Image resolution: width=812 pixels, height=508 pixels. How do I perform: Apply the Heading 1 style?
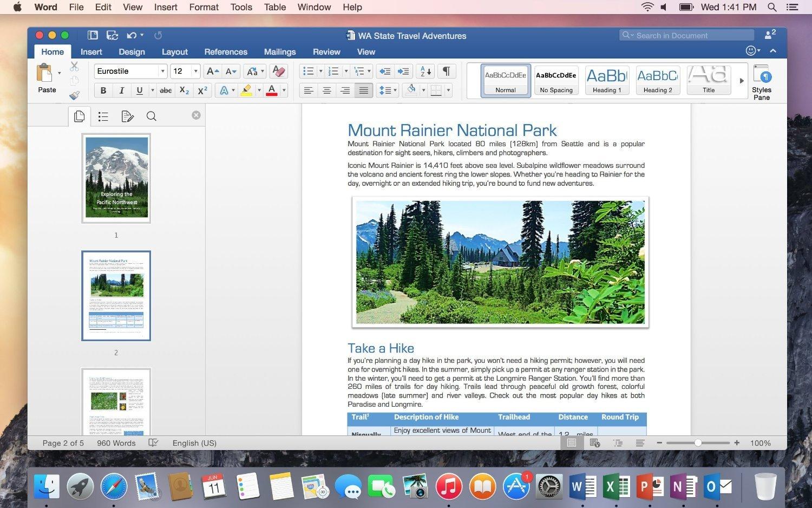coord(606,80)
